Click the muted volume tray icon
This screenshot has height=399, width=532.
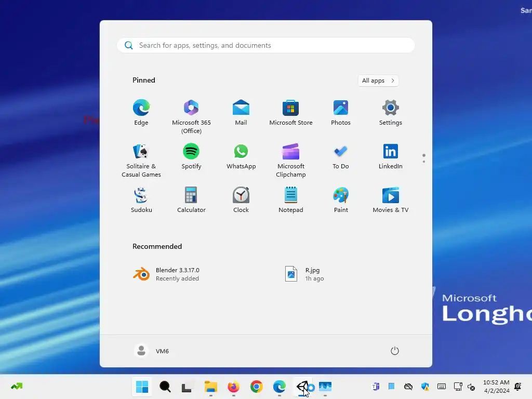point(471,387)
